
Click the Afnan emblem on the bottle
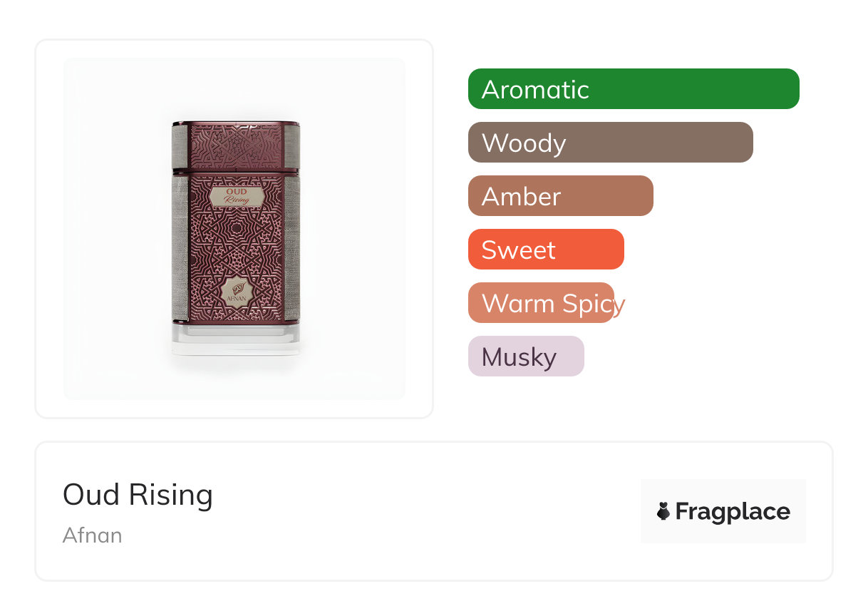(236, 290)
